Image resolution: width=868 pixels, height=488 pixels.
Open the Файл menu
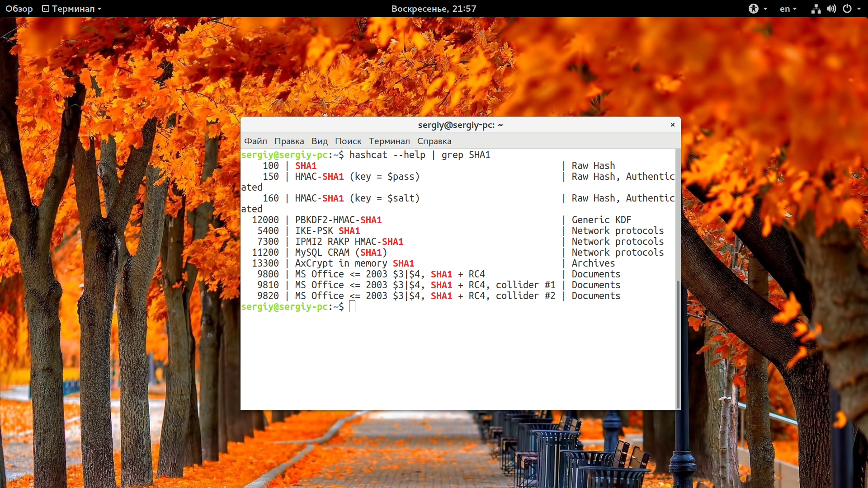point(255,141)
